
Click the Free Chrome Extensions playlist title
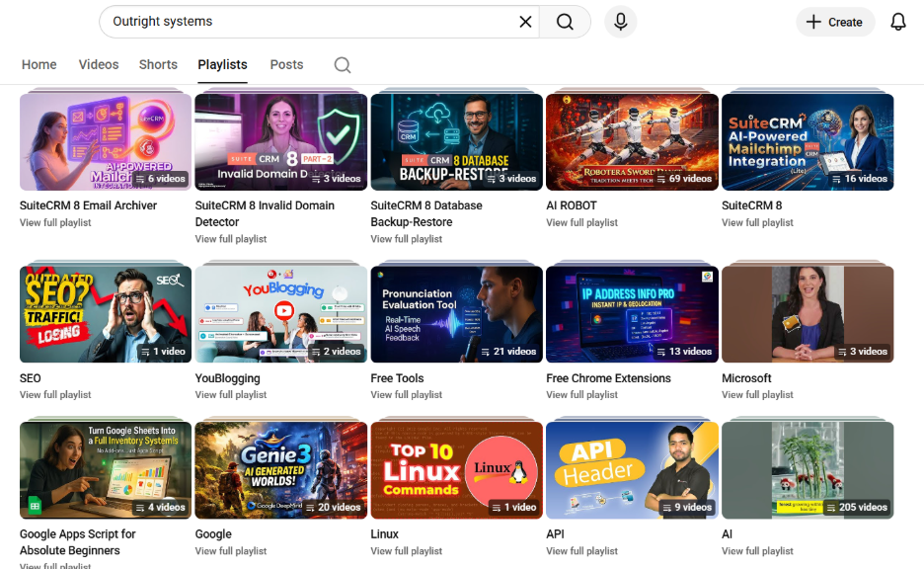pos(608,378)
